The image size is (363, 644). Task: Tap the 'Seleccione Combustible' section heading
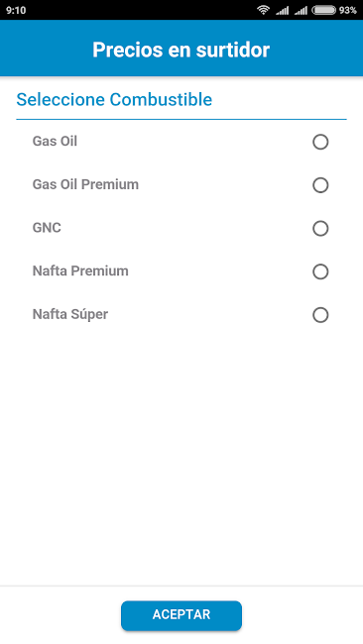pos(114,100)
